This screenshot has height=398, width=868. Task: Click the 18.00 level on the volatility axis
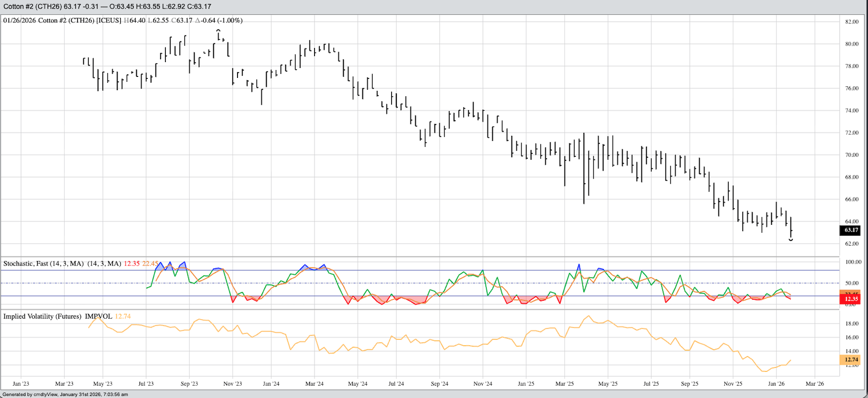tap(852, 324)
